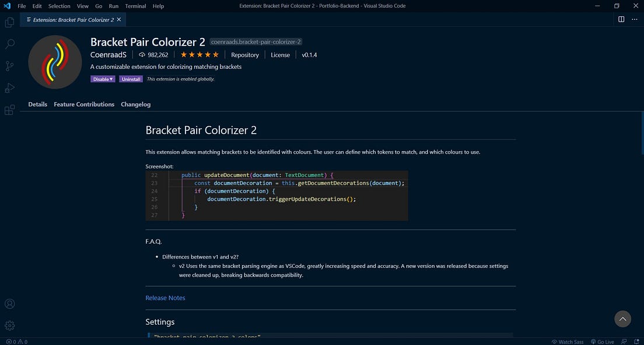Open the Source Control view
This screenshot has width=644, height=345.
pos(9,66)
